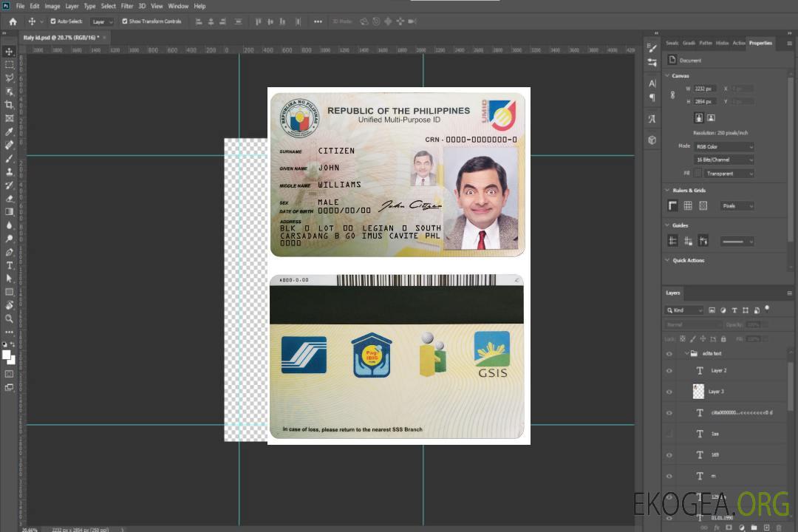Hide Layer 2 using its eye icon
This screenshot has width=798, height=532.
tap(669, 370)
